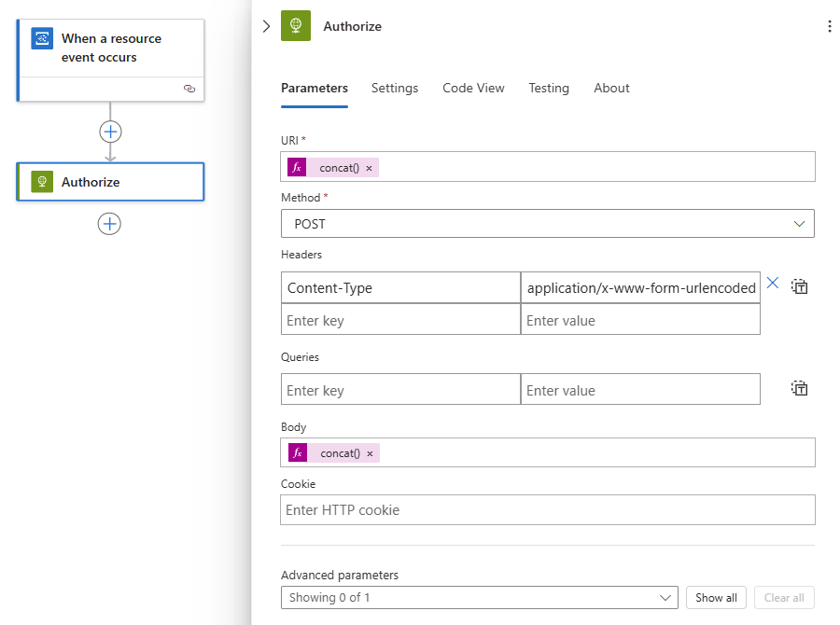Click inside the Body input field
This screenshot has height=625, width=840.
pyautogui.click(x=548, y=452)
